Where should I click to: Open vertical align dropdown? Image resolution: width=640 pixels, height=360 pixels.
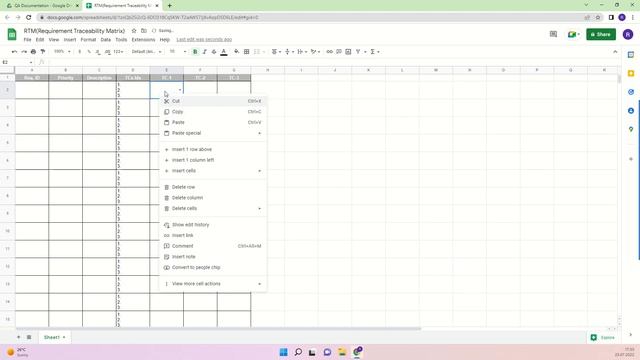[x=289, y=52]
